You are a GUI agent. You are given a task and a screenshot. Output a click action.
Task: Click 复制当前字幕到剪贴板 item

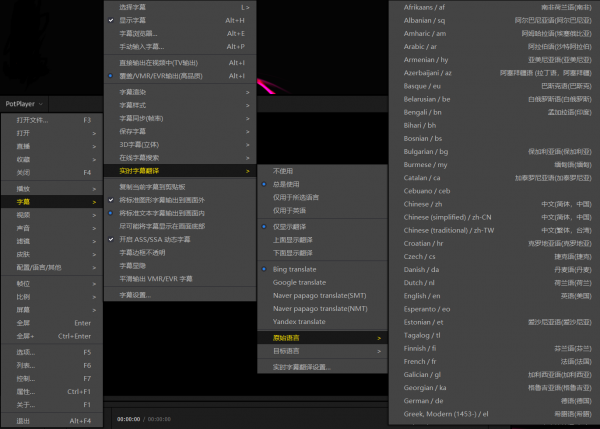click(x=180, y=187)
